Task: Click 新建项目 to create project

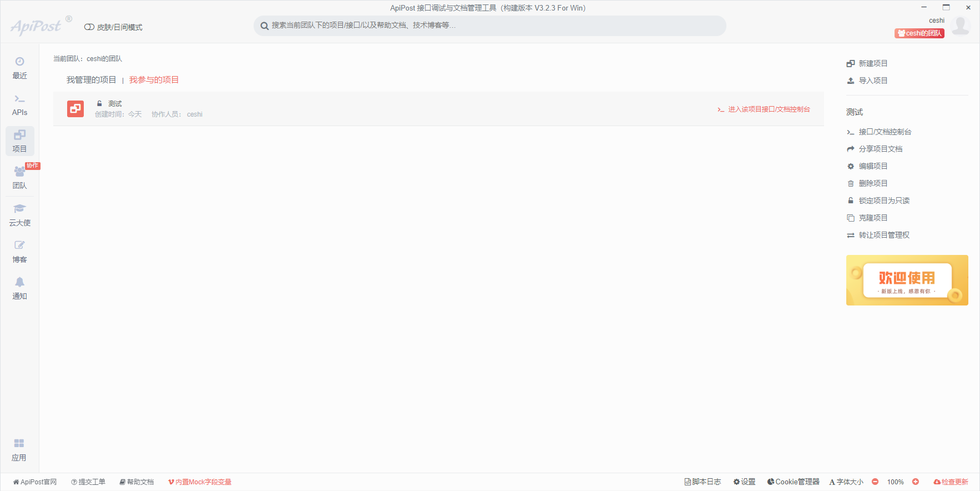Action: [867, 63]
